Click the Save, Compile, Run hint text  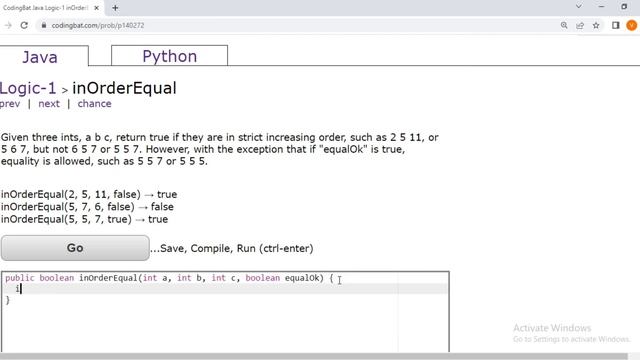coord(232,248)
